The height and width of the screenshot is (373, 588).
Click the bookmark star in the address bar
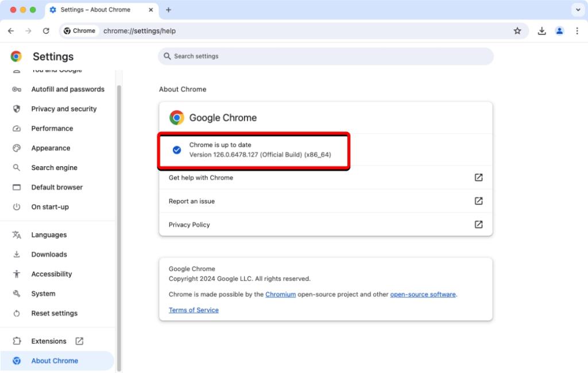coord(517,30)
